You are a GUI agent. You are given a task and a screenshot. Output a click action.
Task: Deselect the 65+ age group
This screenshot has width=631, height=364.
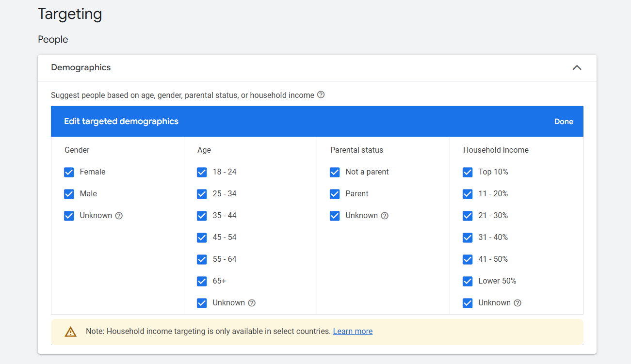[202, 281]
